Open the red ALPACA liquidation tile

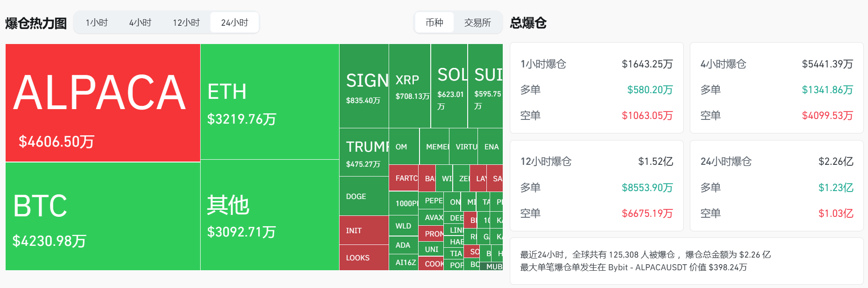pyautogui.click(x=103, y=103)
